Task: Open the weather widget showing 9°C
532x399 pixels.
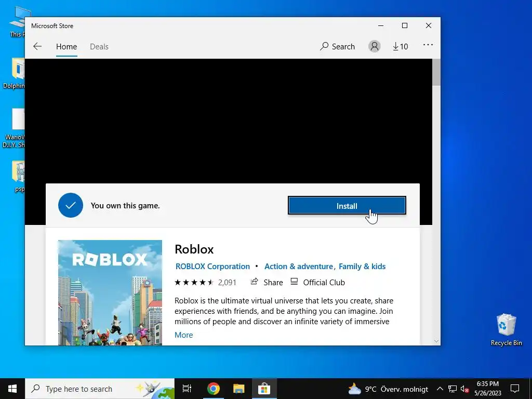Action: (388, 389)
